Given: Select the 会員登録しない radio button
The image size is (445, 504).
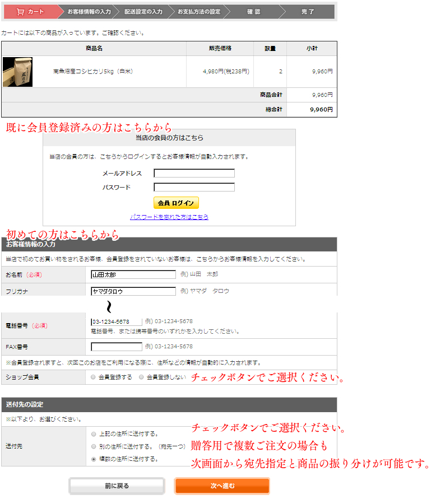Looking at the screenshot, I should [141, 377].
